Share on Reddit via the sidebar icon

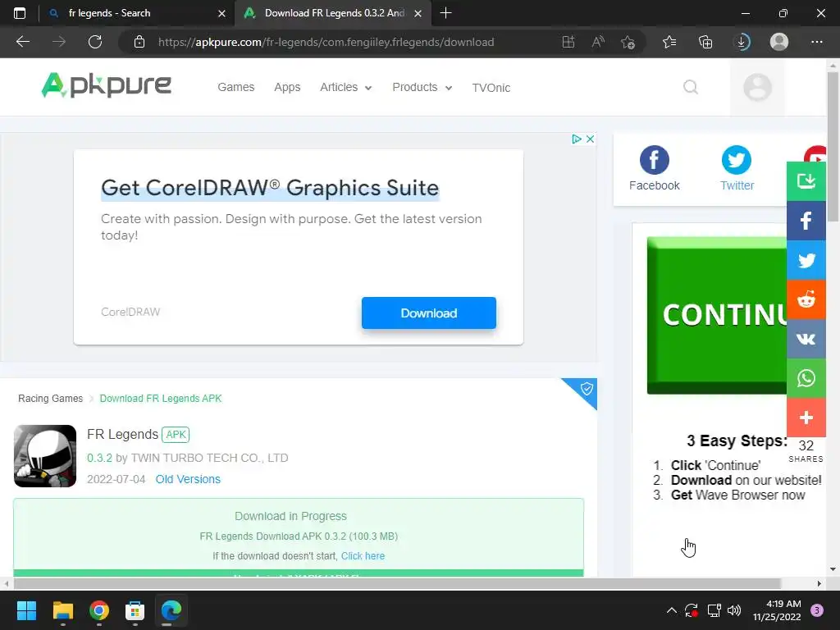806,299
